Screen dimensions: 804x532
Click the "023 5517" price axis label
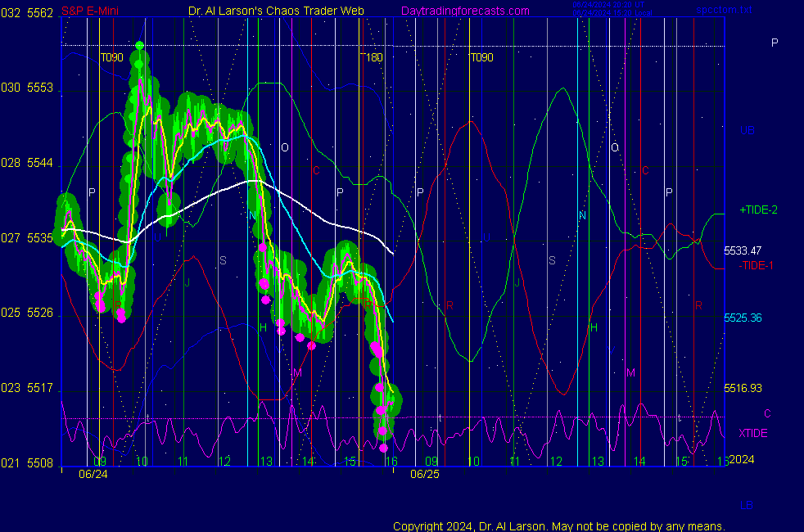[27, 388]
